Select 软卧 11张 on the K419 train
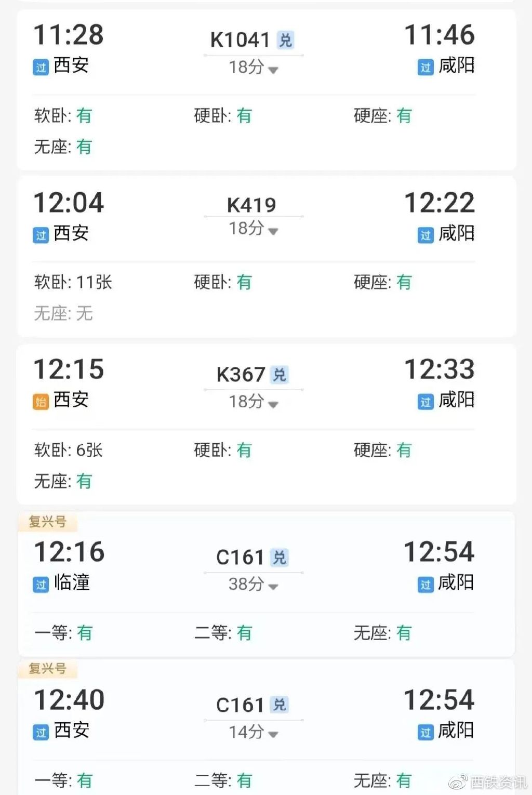The image size is (532, 795). pyautogui.click(x=73, y=282)
